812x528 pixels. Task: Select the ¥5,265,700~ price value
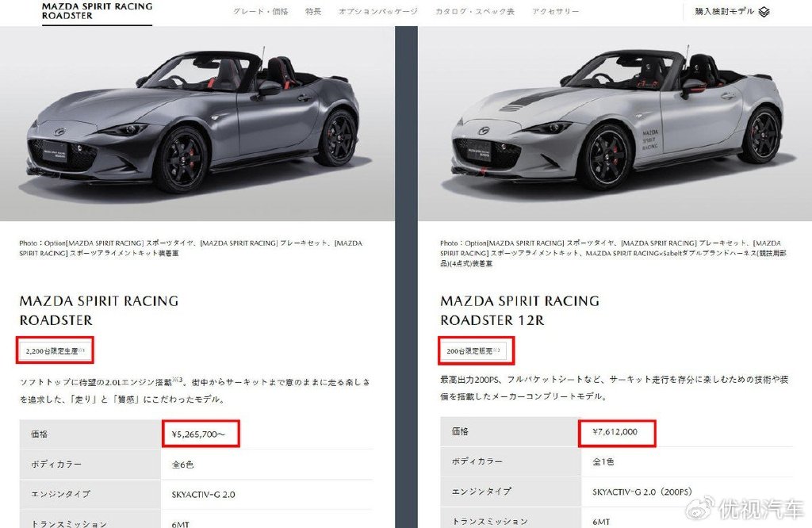pyautogui.click(x=198, y=434)
